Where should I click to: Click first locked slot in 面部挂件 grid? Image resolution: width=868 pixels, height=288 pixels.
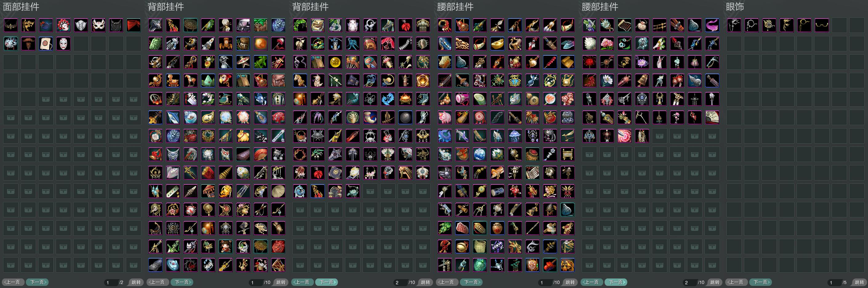[x=46, y=99]
